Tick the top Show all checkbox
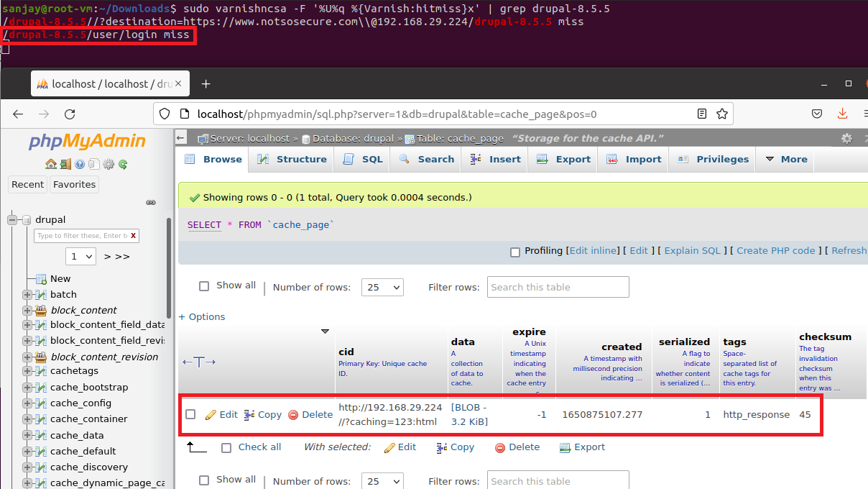 [x=204, y=286]
